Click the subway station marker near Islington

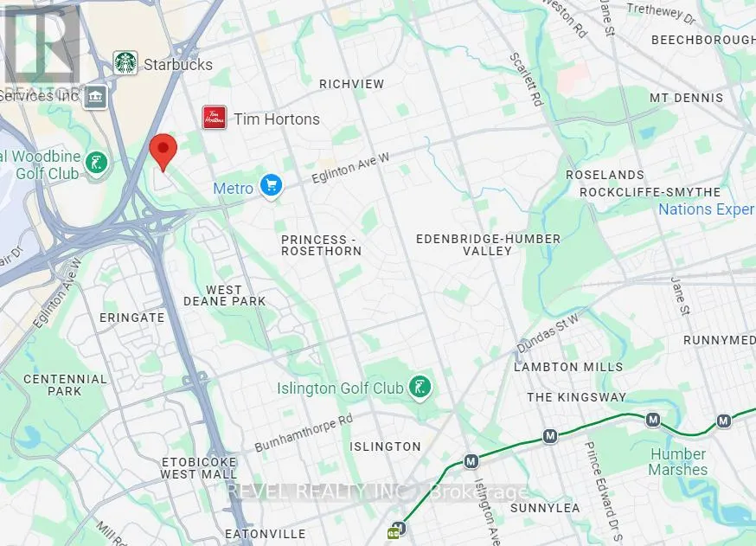pyautogui.click(x=471, y=461)
